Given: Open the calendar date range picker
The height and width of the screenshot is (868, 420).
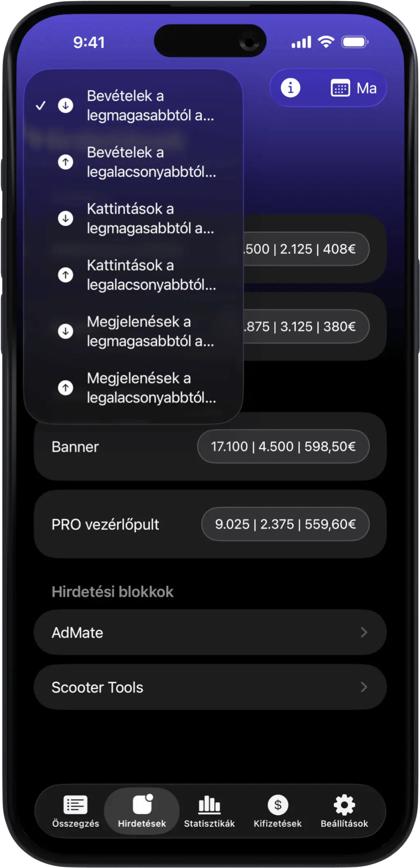Looking at the screenshot, I should coord(340,88).
